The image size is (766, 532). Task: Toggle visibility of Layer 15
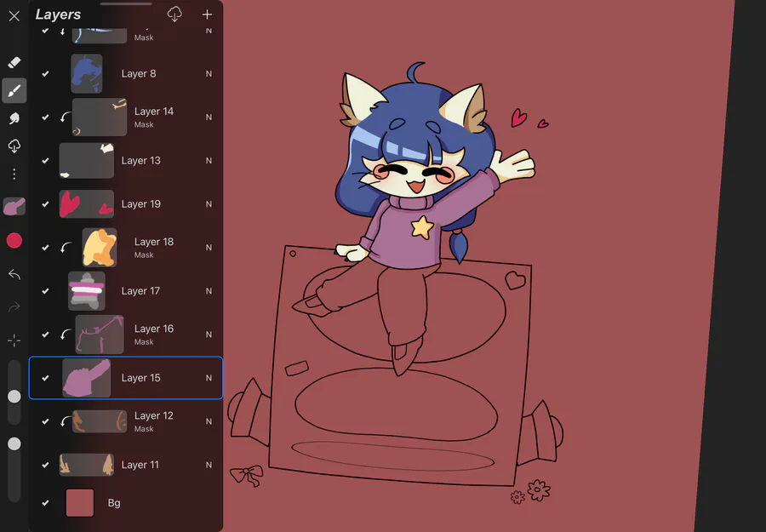(45, 378)
